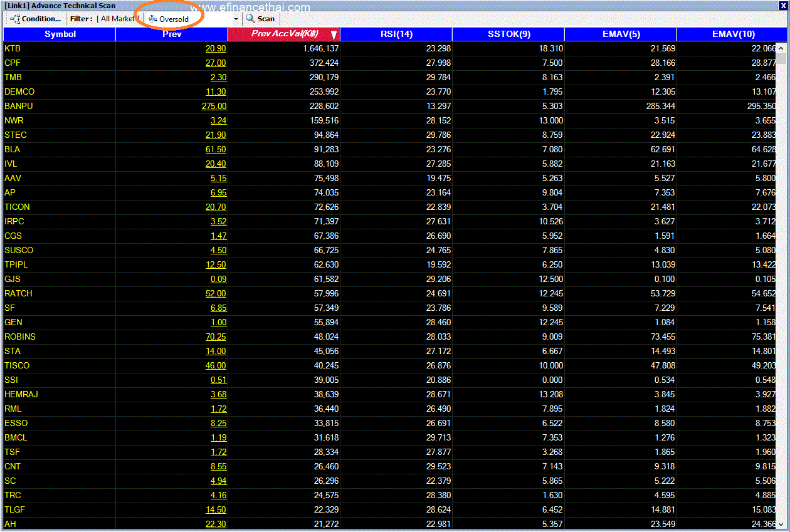790x532 pixels.
Task: Select the SUSCO symbol
Action: pos(19,250)
